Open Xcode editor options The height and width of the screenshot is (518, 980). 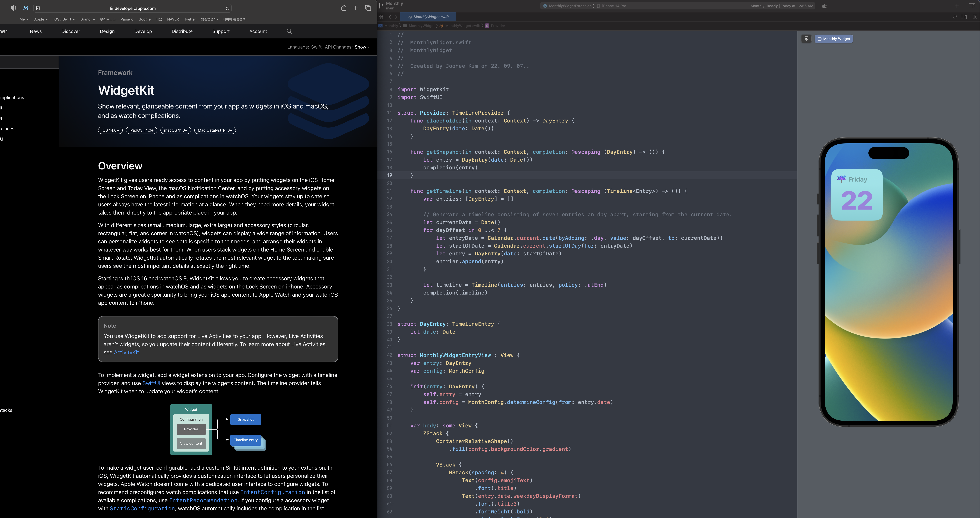964,17
